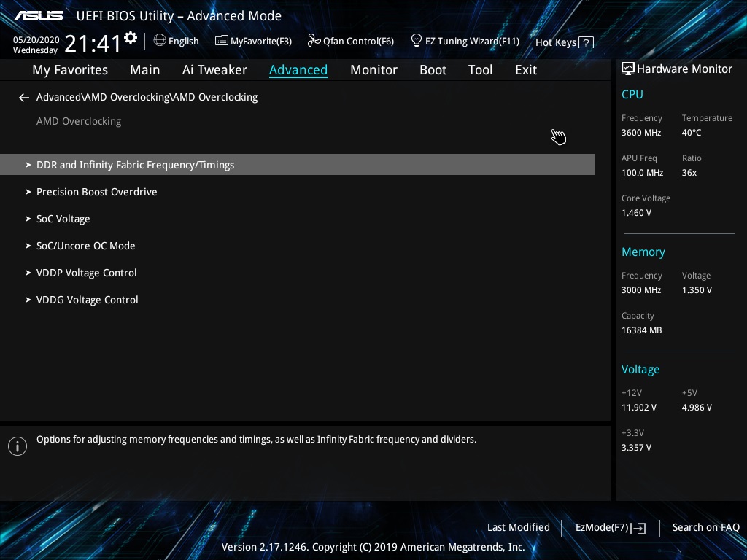
Task: Click the greyed AMD Overclocking heading
Action: [x=79, y=122]
